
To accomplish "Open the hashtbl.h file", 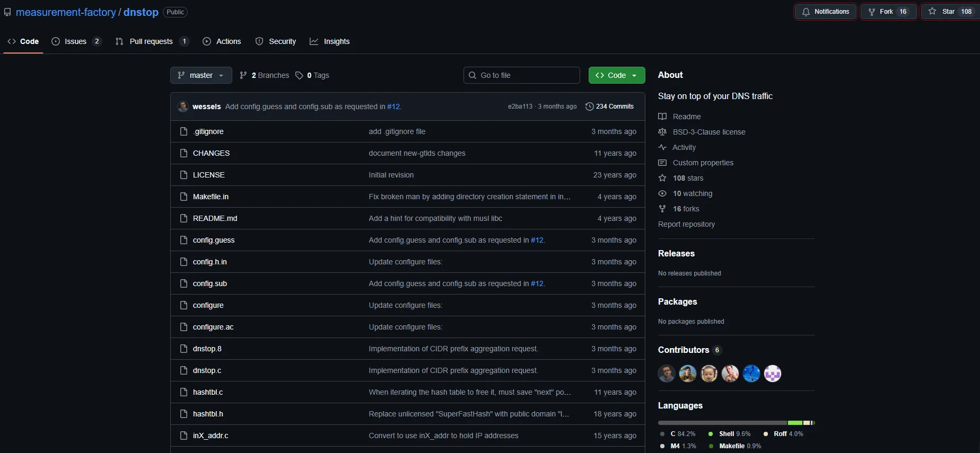I will [208, 414].
